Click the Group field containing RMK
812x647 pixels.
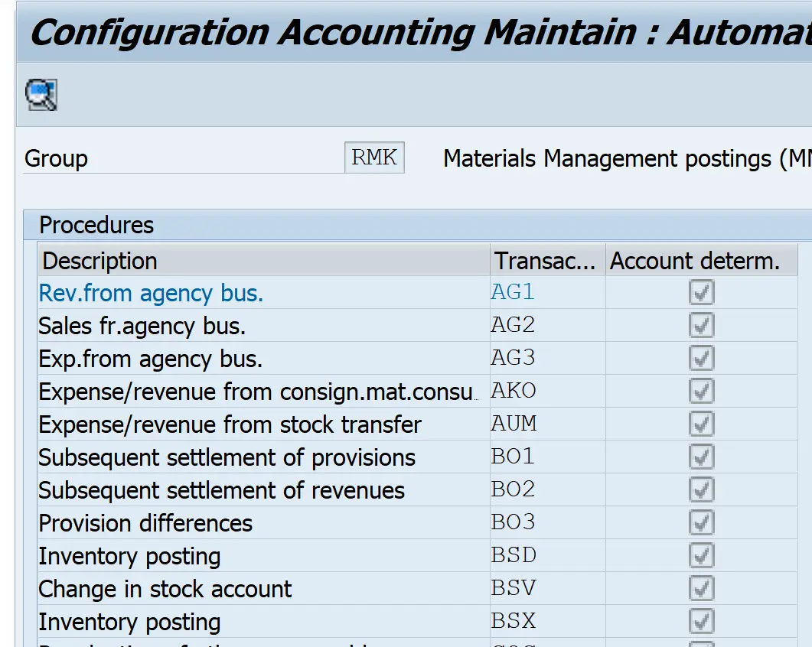coord(374,158)
